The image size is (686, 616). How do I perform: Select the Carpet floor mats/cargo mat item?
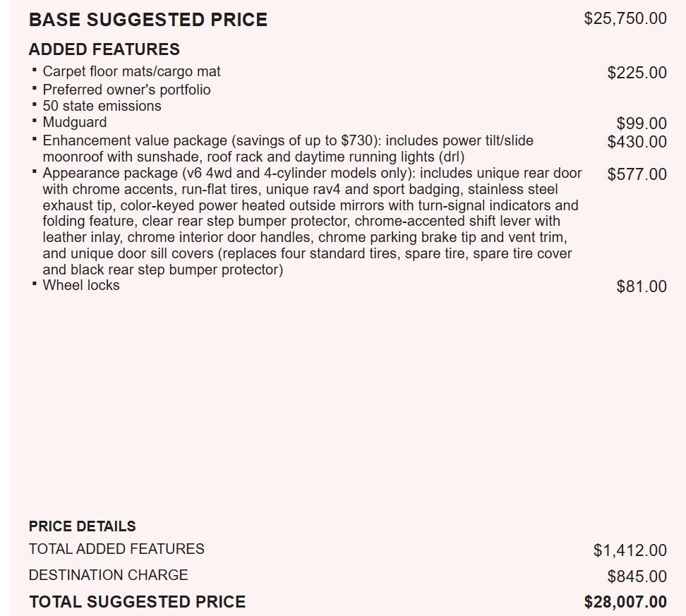pos(131,71)
